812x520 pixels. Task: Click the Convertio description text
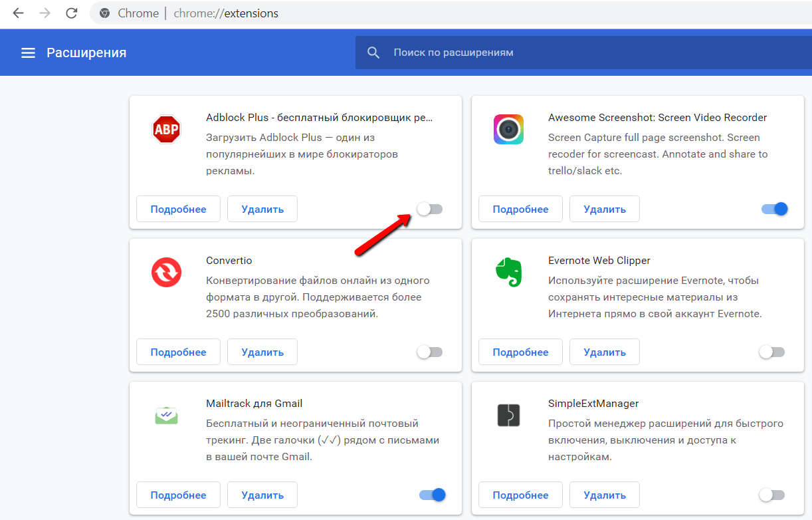click(x=318, y=297)
